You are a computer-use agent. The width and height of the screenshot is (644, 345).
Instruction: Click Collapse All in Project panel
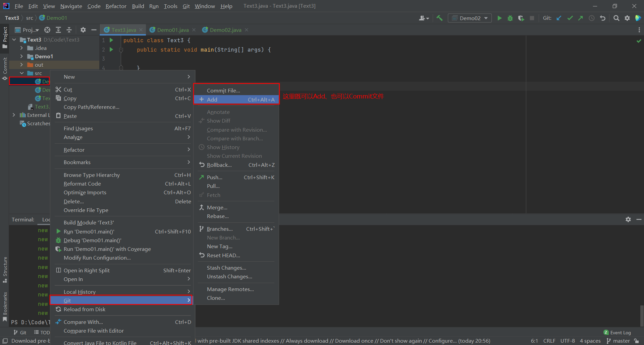click(x=69, y=30)
